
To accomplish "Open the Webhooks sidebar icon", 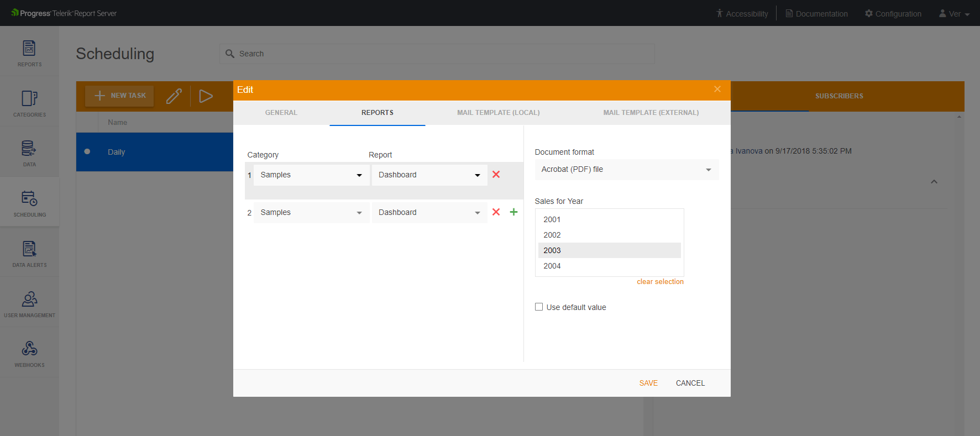I will 29,354.
